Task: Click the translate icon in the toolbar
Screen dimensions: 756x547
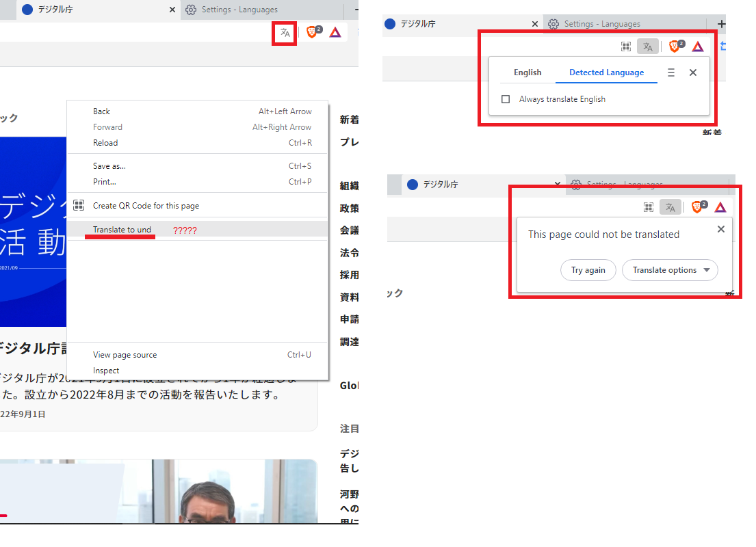Action: pos(284,32)
